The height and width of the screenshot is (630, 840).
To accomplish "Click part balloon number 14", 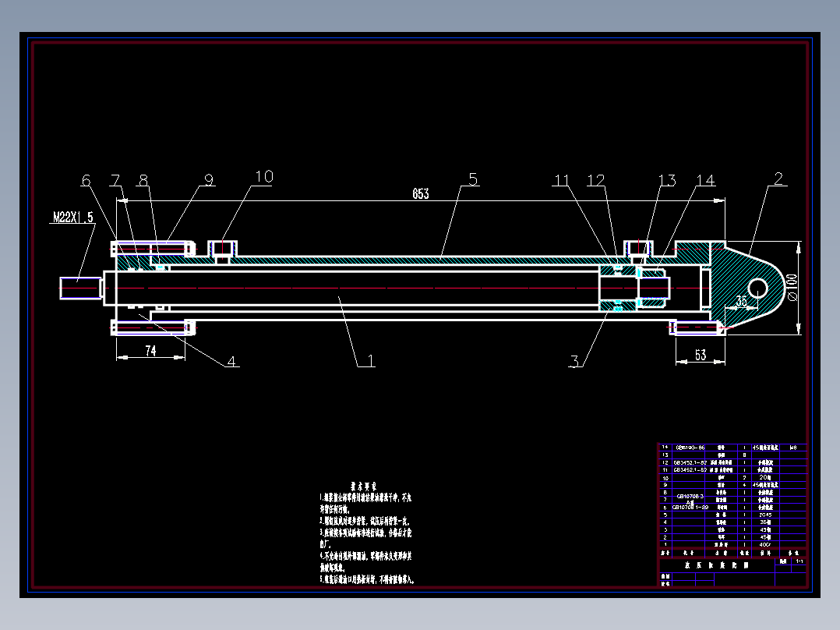I will 705,181.
